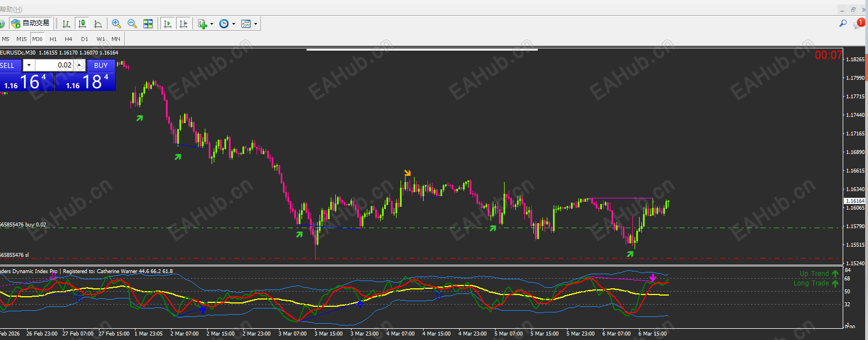The height and width of the screenshot is (340, 868).
Task: Click the current price label 1.16164
Action: pos(854,201)
